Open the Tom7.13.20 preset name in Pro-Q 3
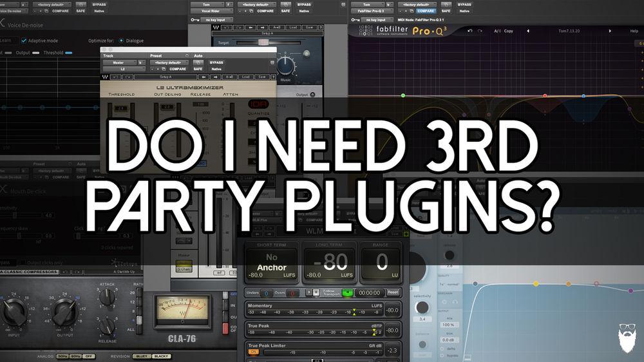The width and height of the screenshot is (644, 362). pos(569,31)
